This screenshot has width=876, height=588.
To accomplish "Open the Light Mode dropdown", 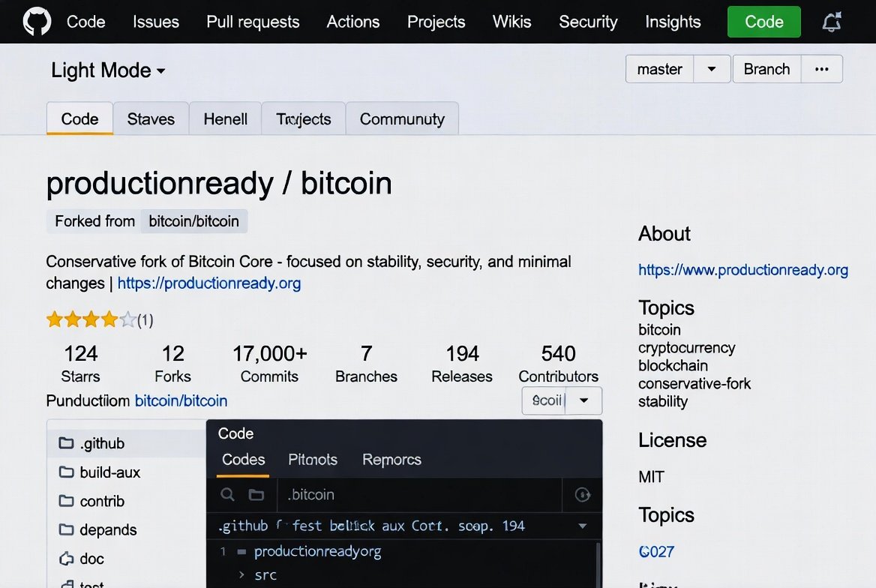I will 108,70.
